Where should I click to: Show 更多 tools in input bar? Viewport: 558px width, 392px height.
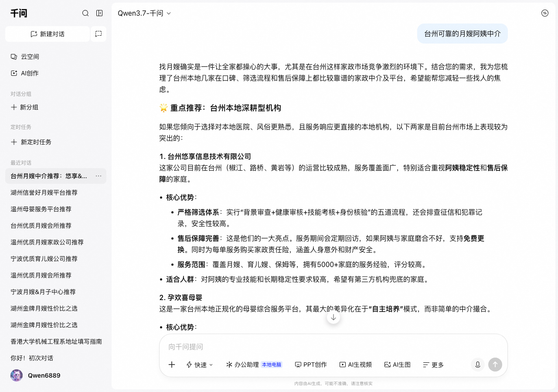click(x=433, y=365)
